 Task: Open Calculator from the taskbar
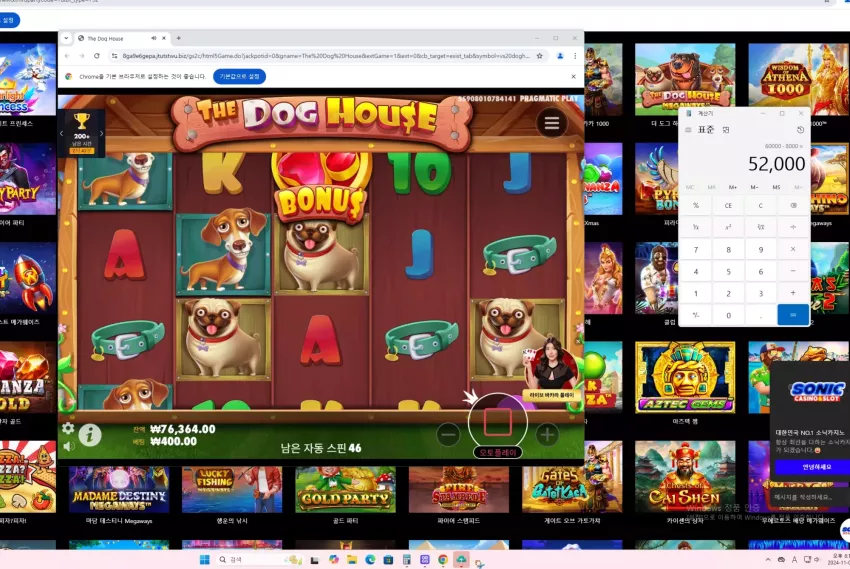(407, 559)
